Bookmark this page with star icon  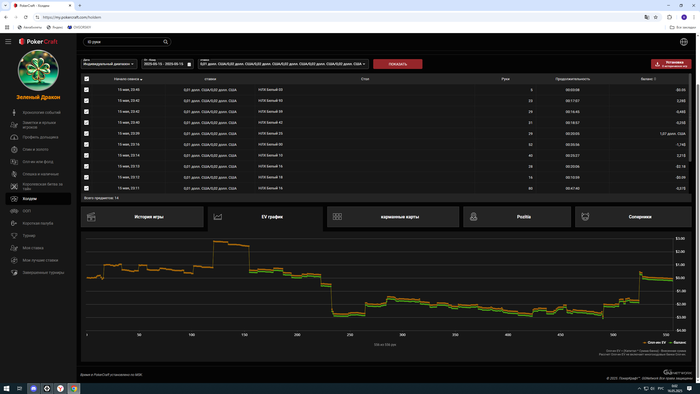pyautogui.click(x=655, y=17)
